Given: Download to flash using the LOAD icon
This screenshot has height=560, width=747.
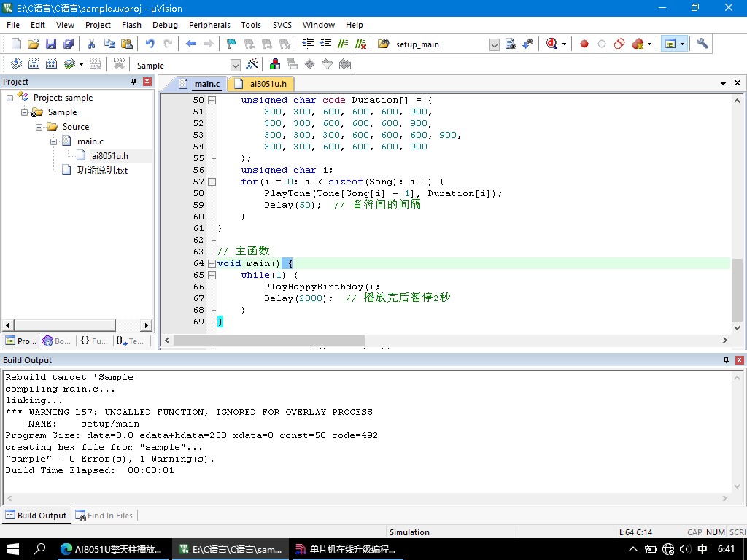Looking at the screenshot, I should tap(119, 64).
